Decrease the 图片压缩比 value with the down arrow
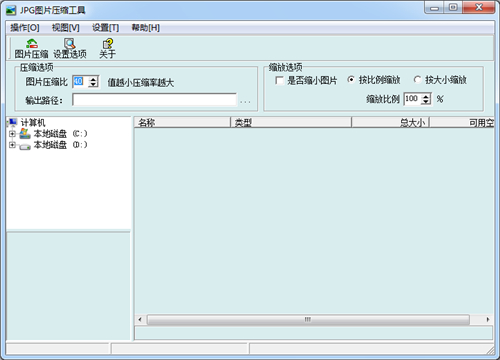Viewport: 500px width, 360px height. (93, 85)
